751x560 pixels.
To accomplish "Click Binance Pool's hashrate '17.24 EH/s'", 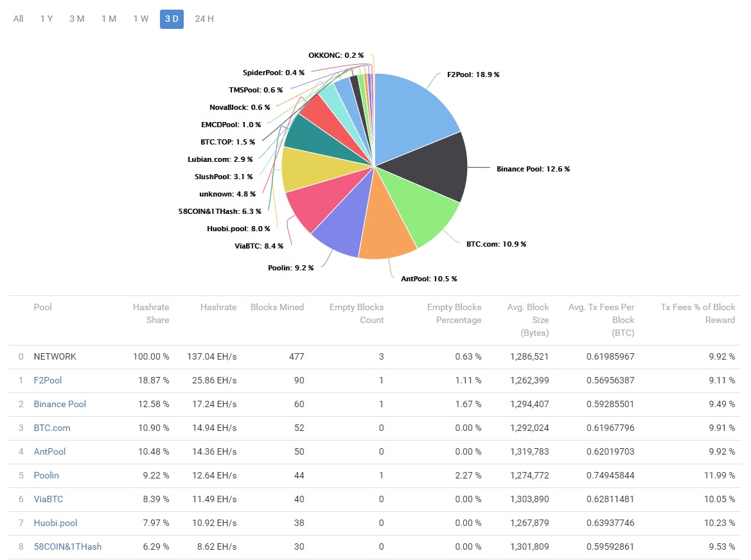I will (214, 405).
